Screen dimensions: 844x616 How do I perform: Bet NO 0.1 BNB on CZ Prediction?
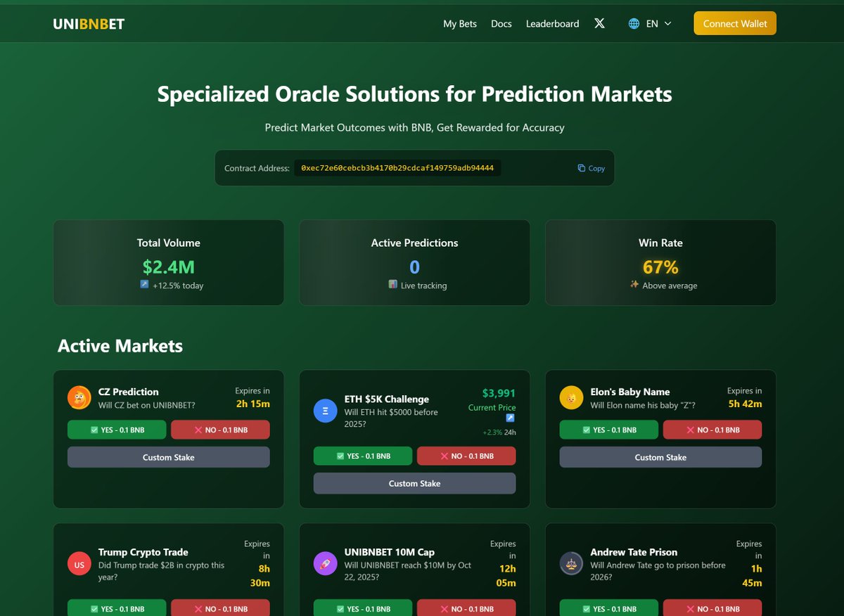tap(220, 430)
